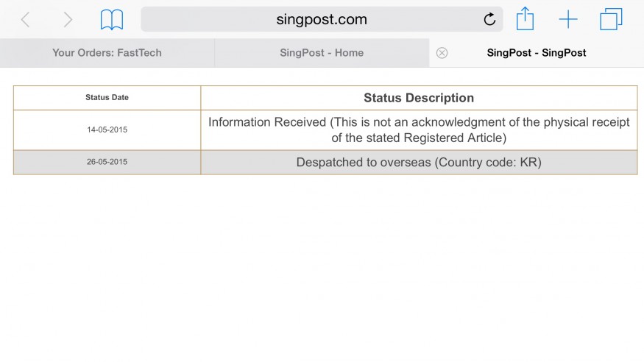
Task: Tap the Despatched to overseas text
Action: point(364,162)
